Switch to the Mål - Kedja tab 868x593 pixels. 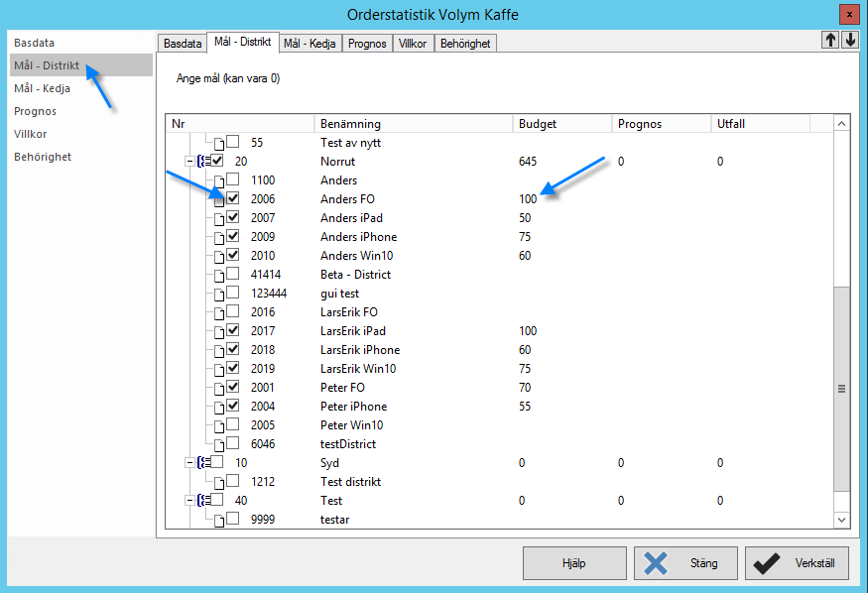tap(310, 44)
